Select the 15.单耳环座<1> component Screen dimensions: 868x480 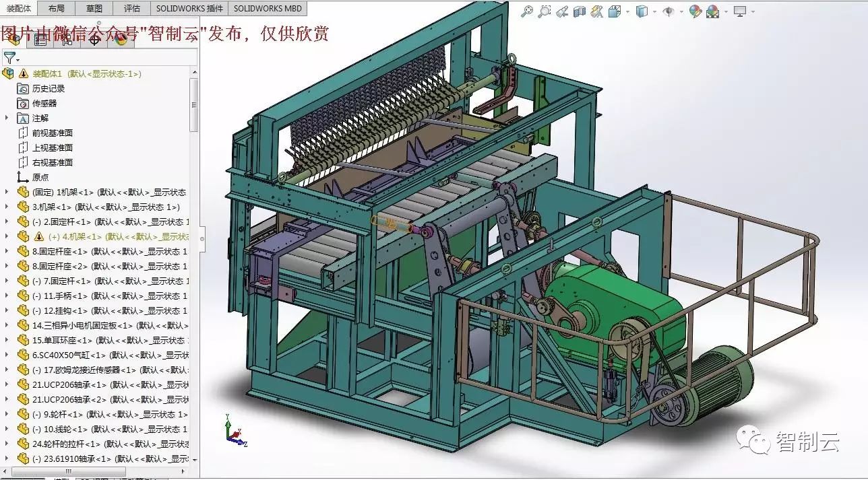(111, 340)
